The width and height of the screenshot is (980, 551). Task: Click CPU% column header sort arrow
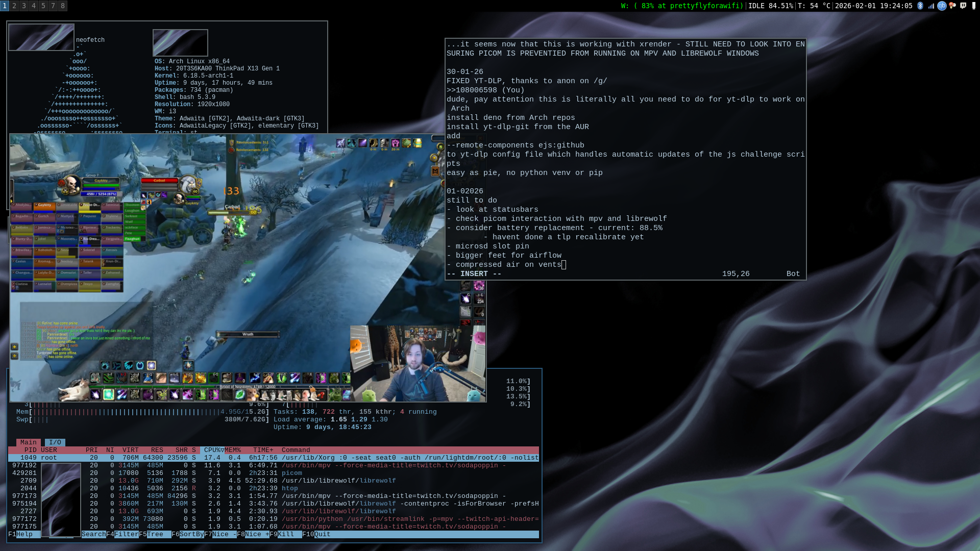(223, 450)
